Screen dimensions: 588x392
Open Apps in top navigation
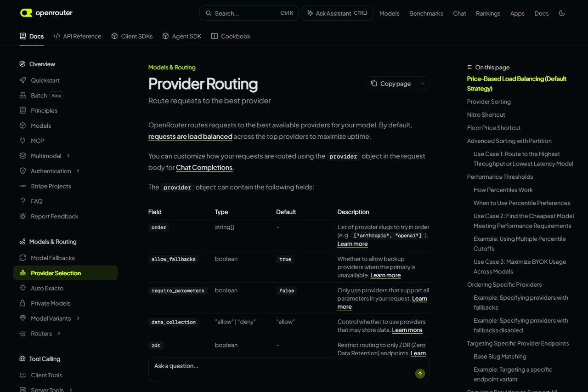click(517, 13)
